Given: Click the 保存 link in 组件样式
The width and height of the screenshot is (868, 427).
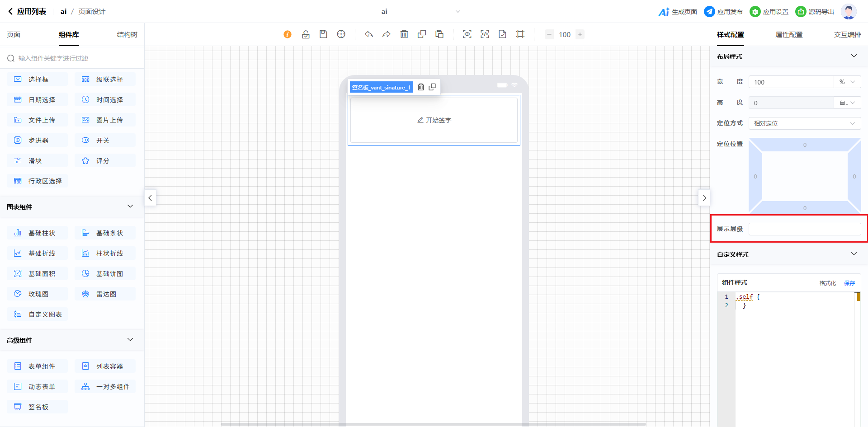Looking at the screenshot, I should [849, 283].
